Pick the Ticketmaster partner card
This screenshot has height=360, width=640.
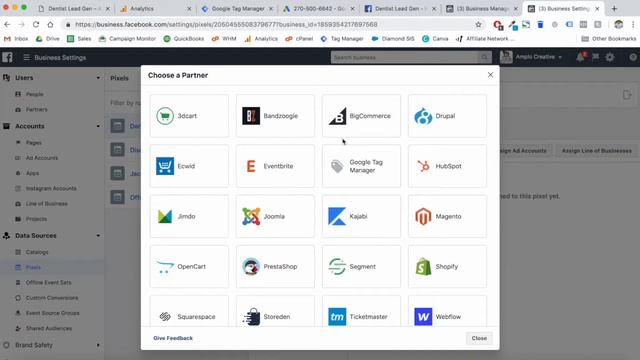(x=361, y=311)
